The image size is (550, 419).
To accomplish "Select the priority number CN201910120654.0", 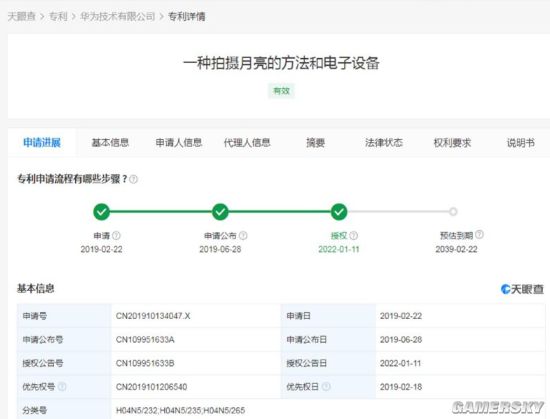I will (151, 387).
